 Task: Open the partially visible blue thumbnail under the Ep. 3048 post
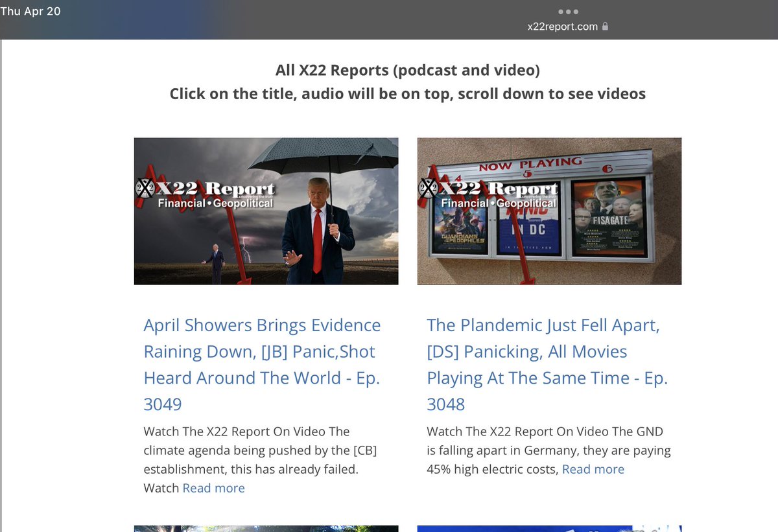click(549, 528)
